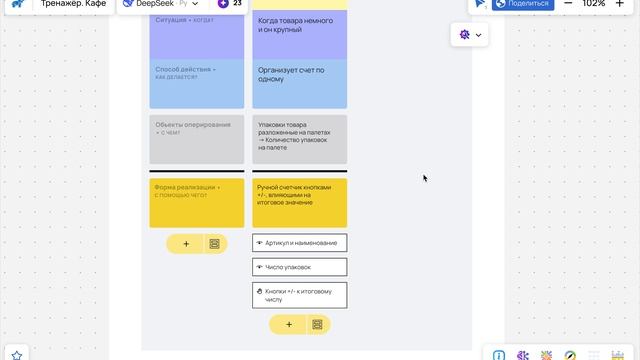The height and width of the screenshot is (360, 640).
Task: Click the purple gear settings icon
Action: coord(464,35)
